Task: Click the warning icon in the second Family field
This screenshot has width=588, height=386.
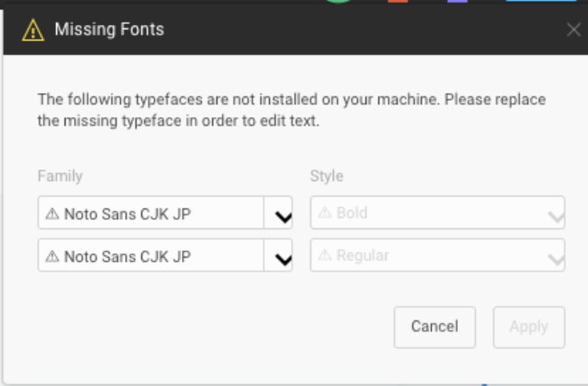Action: (52, 256)
